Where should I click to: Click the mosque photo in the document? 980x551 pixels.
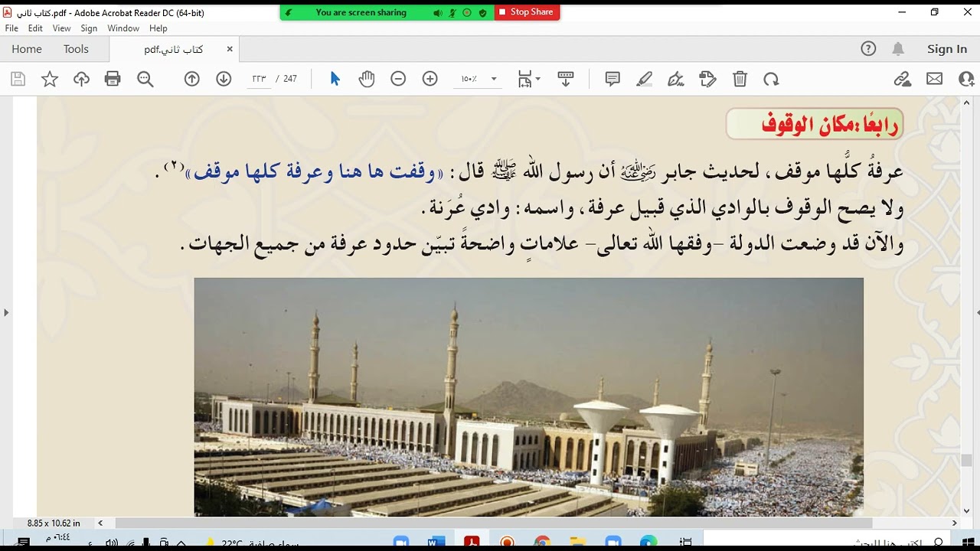coord(528,396)
